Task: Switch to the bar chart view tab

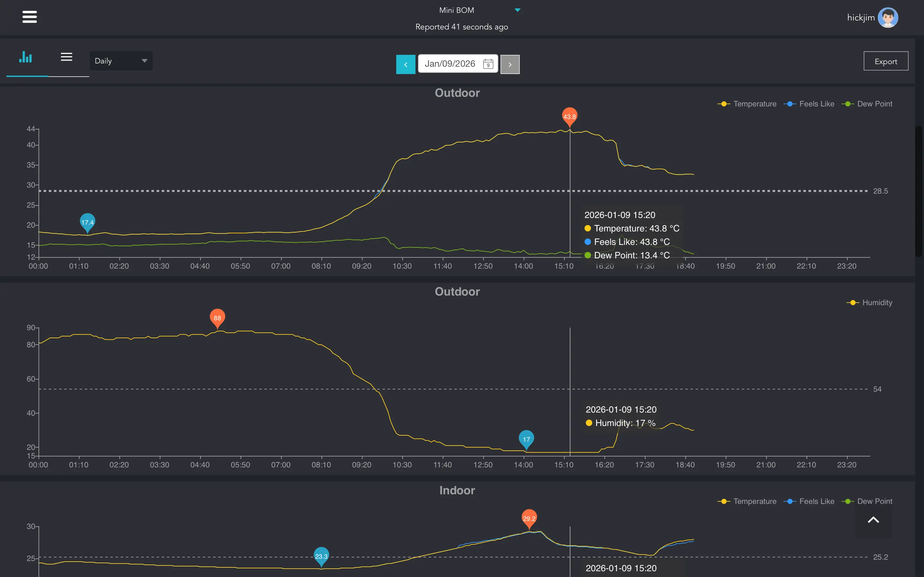Action: coord(26,57)
